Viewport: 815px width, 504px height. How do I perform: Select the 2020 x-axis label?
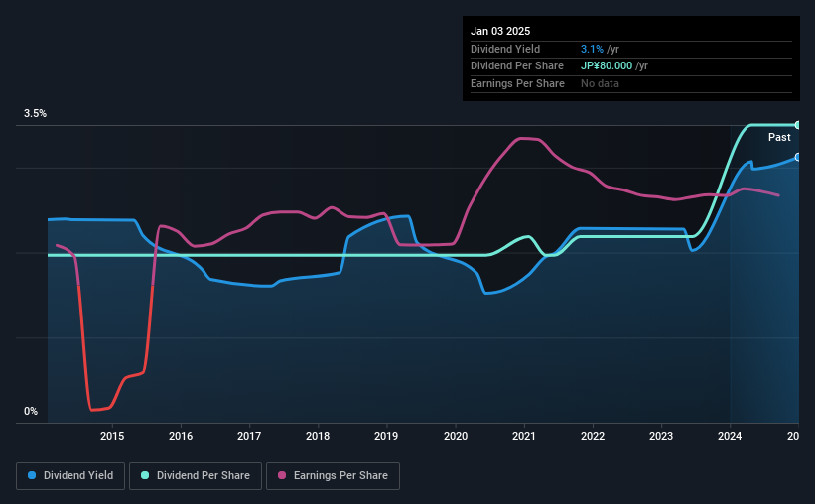click(456, 436)
